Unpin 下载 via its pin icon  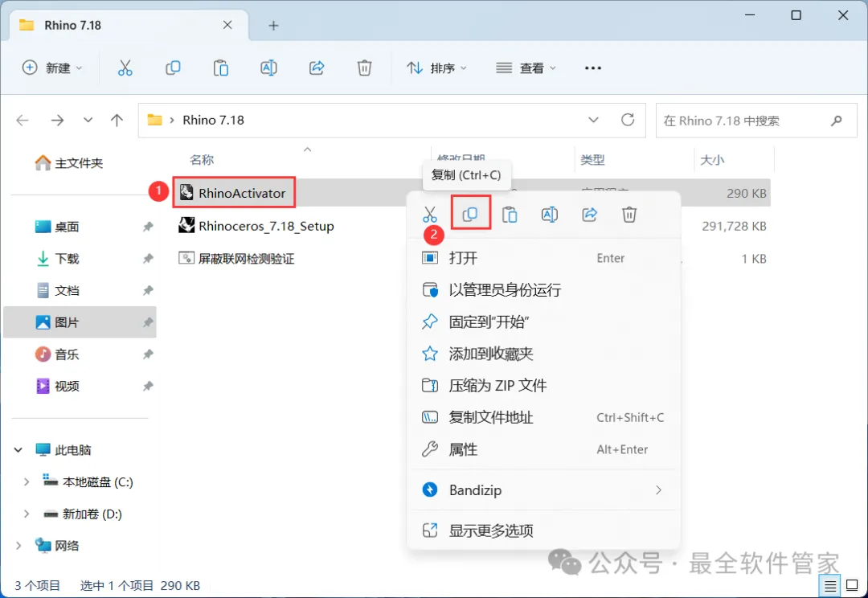click(148, 259)
